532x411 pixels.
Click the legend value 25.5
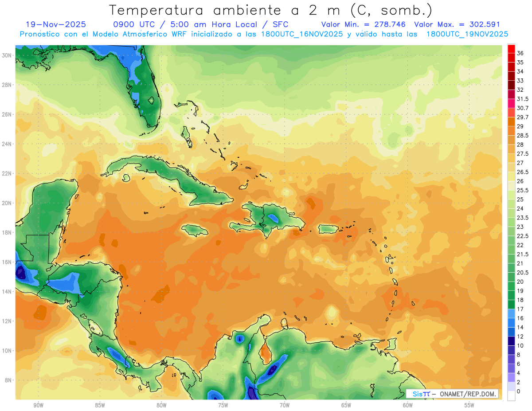[523, 190]
